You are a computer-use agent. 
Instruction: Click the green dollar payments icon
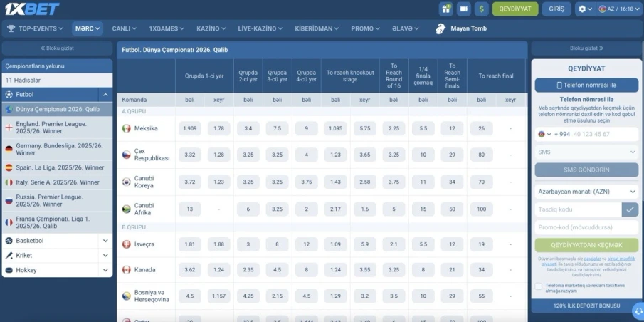482,9
